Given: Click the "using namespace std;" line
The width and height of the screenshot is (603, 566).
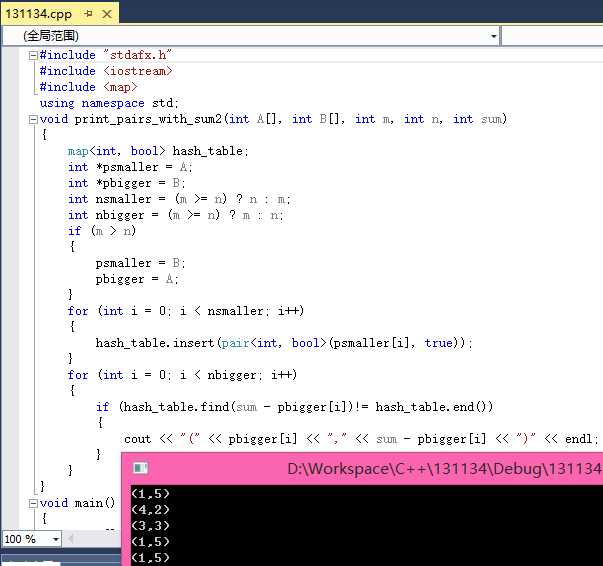Looking at the screenshot, I should tap(109, 103).
